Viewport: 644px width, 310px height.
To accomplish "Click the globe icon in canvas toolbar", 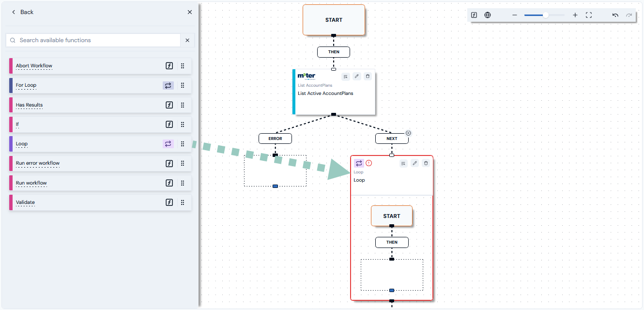I will [x=488, y=15].
